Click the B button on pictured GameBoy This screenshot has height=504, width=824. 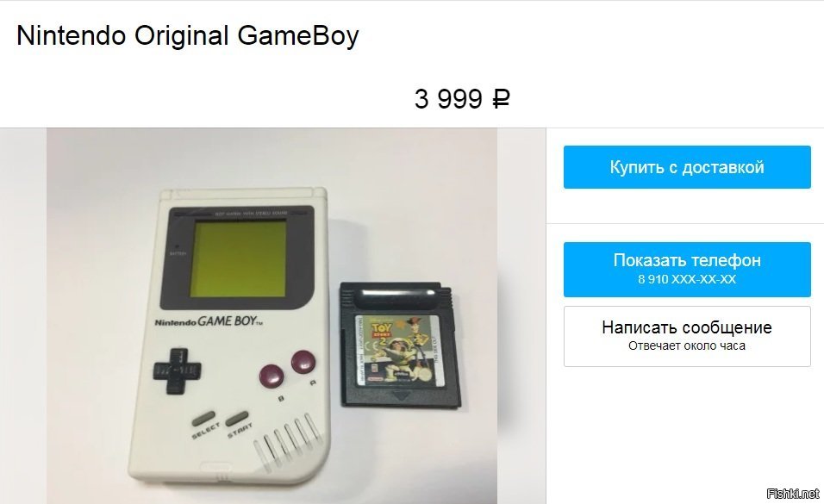click(x=272, y=376)
